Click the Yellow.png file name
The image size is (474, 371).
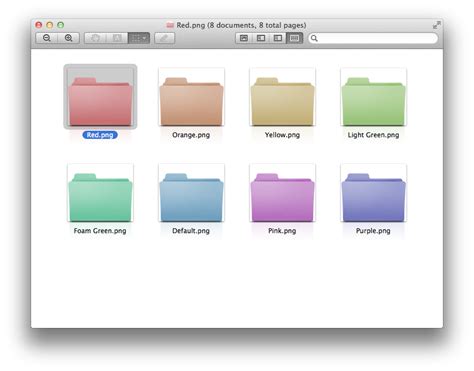pyautogui.click(x=282, y=135)
